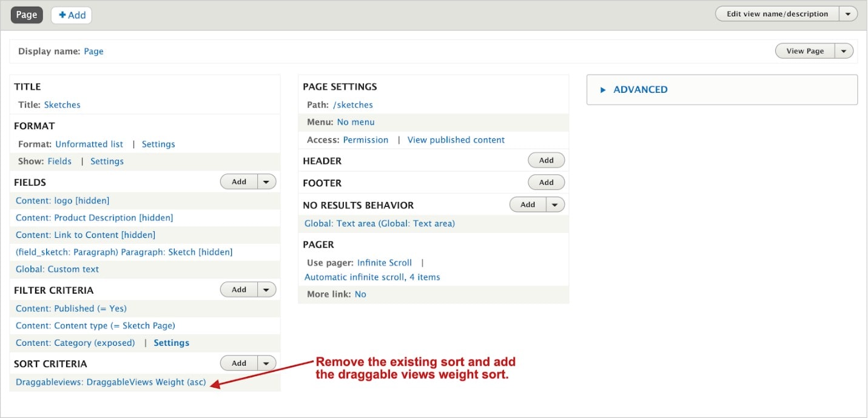Open dropdown arrow beside No Results Behavior Add
This screenshot has height=418, width=868.
tap(556, 204)
